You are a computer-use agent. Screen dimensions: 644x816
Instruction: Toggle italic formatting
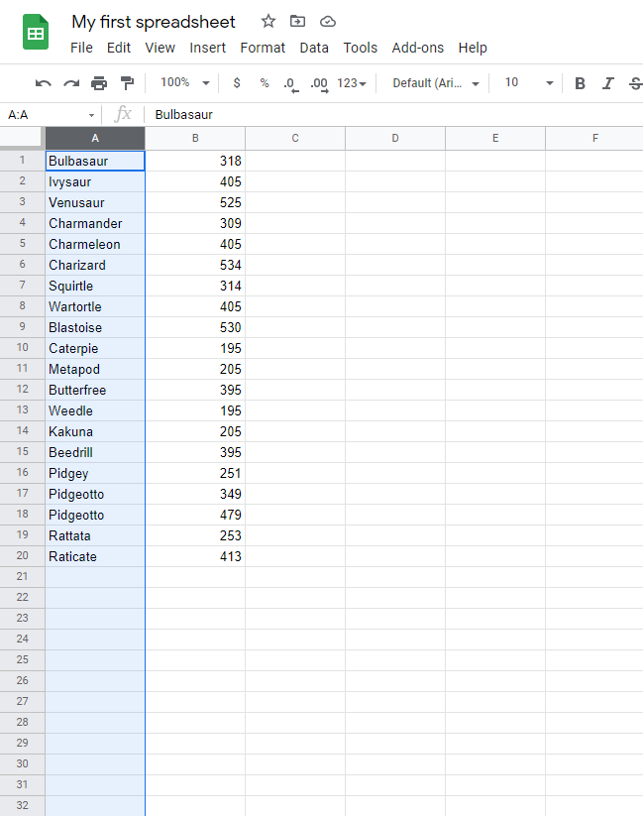point(608,83)
